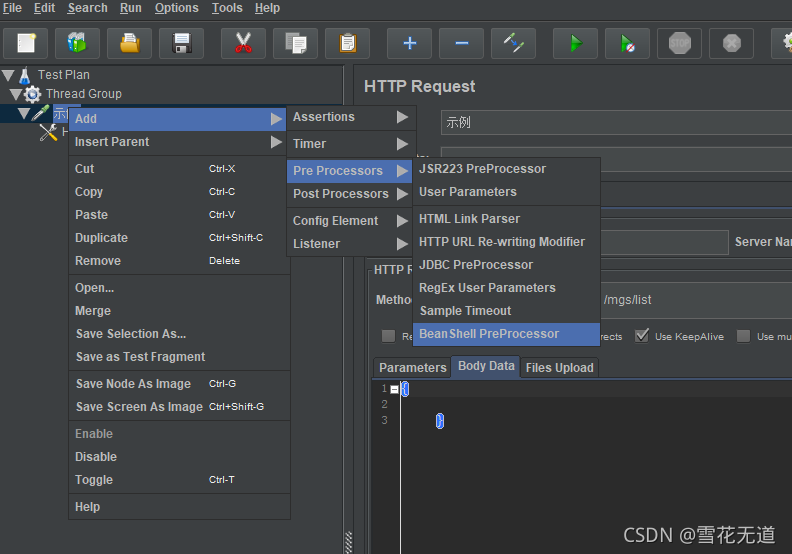Click the Test Plan flask icon

tap(25, 75)
